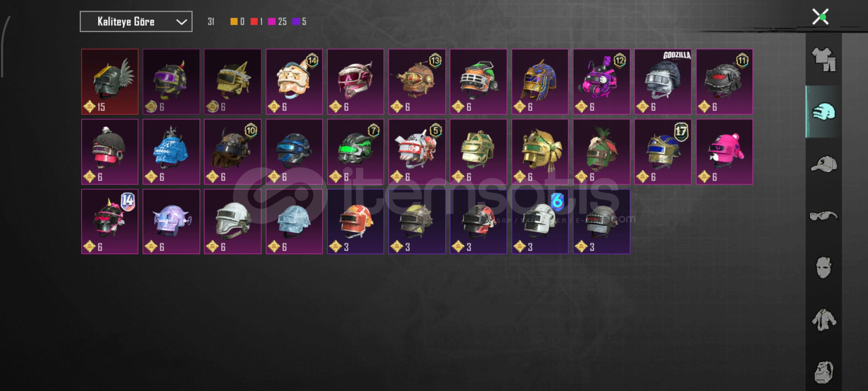Screen dimensions: 868x391
Task: Open the jacket category icon
Action: pyautogui.click(x=824, y=320)
